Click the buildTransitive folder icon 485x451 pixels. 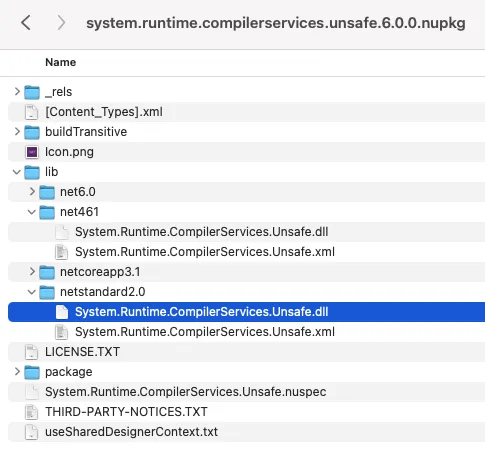(32, 132)
